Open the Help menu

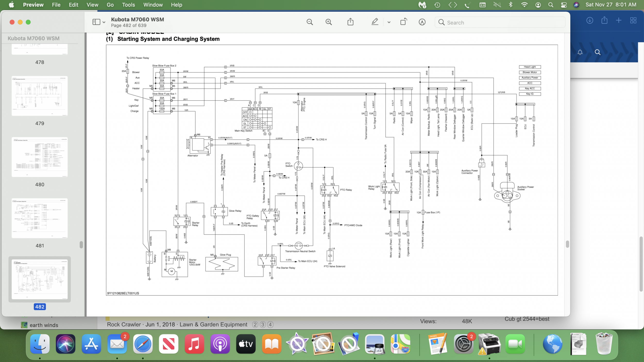[176, 5]
